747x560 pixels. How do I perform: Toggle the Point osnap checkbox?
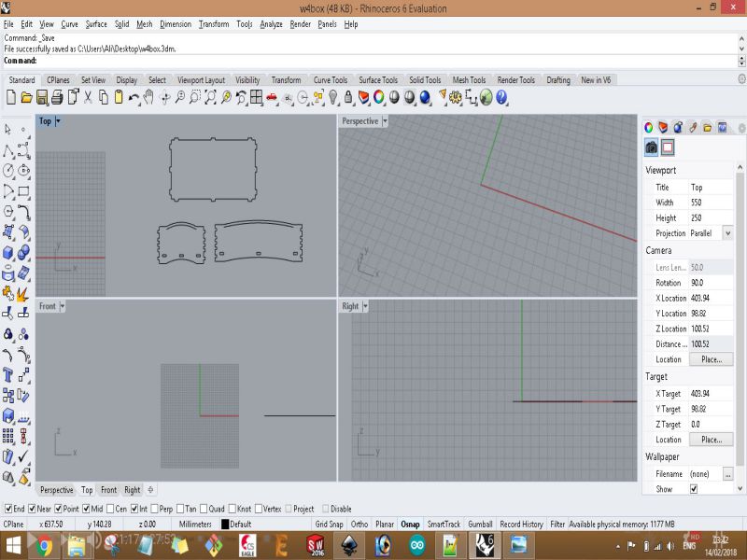click(x=58, y=509)
